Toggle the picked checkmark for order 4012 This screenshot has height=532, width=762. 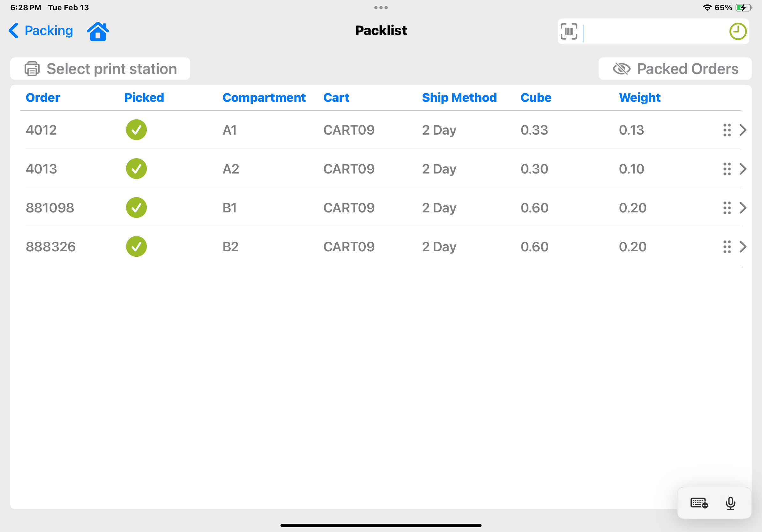[x=136, y=130]
